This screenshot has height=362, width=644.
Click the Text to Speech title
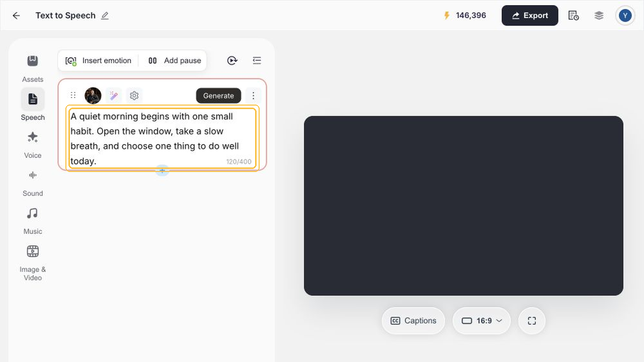click(65, 16)
